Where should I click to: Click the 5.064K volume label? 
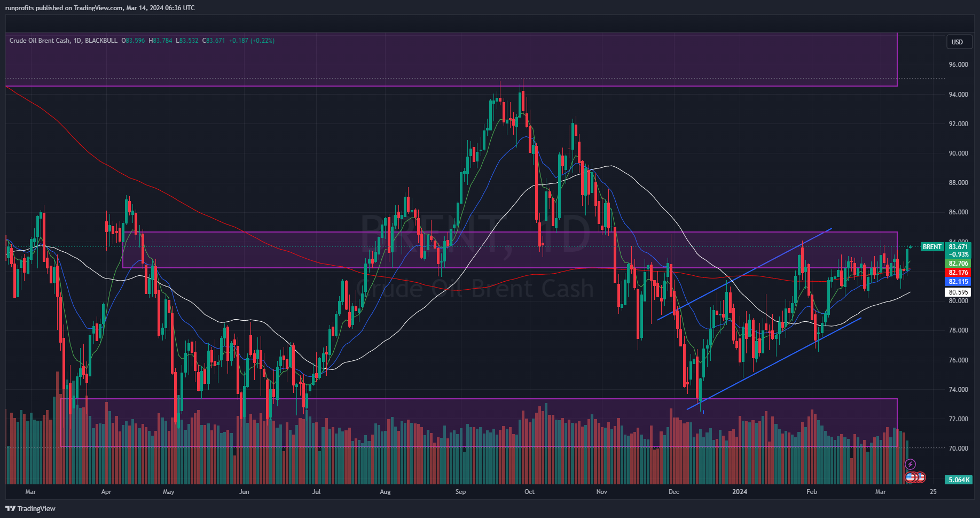pos(958,480)
